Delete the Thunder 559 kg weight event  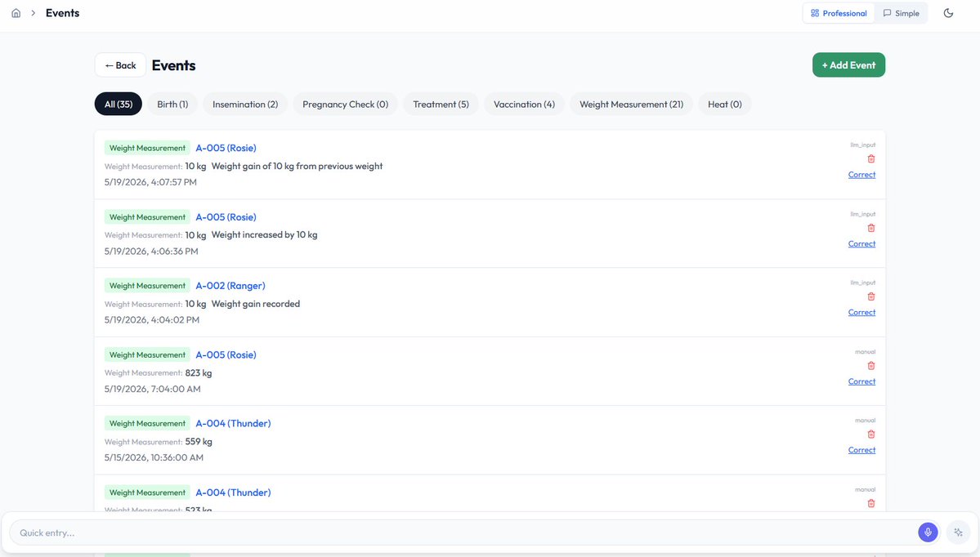point(870,434)
